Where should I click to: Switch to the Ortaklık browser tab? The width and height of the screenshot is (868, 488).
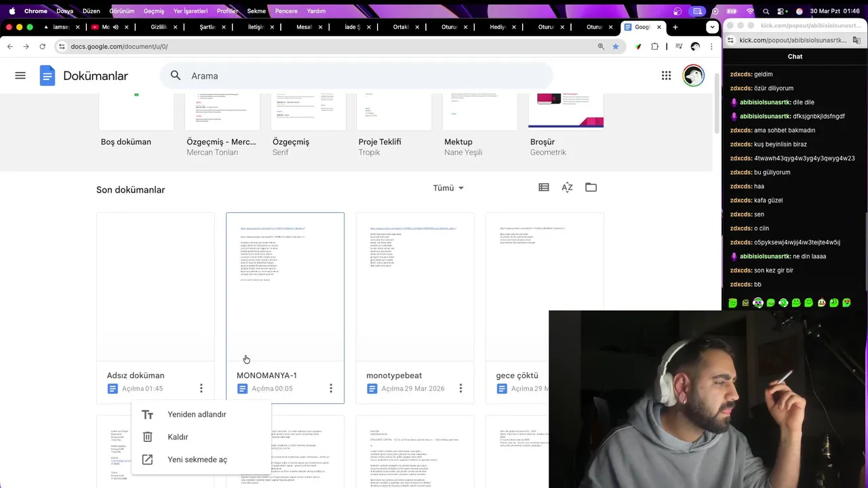tap(401, 27)
